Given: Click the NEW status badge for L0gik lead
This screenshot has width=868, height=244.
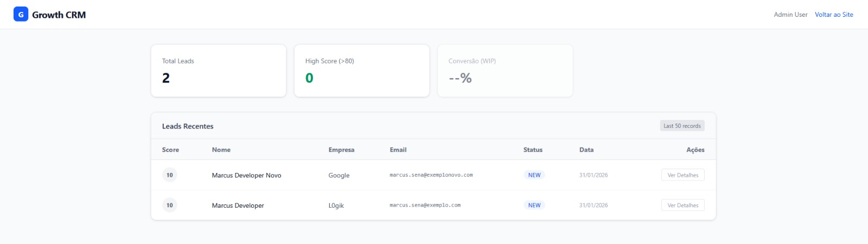Looking at the screenshot, I should 534,206.
